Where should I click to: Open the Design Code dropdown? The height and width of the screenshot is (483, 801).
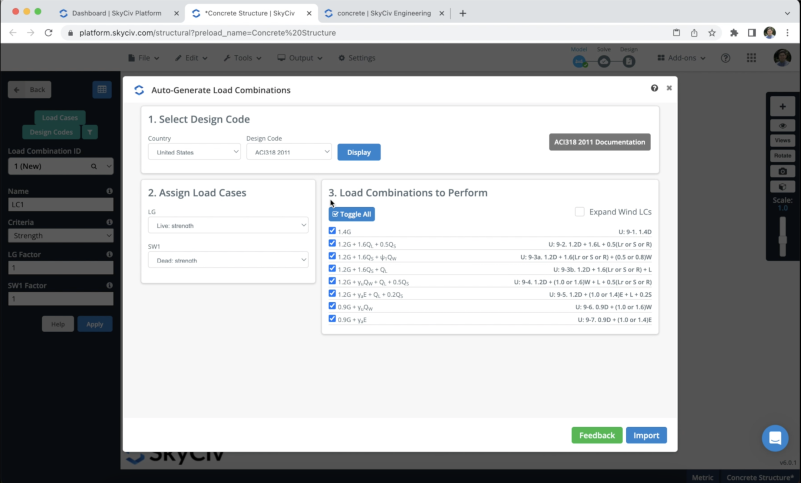pyautogui.click(x=289, y=152)
